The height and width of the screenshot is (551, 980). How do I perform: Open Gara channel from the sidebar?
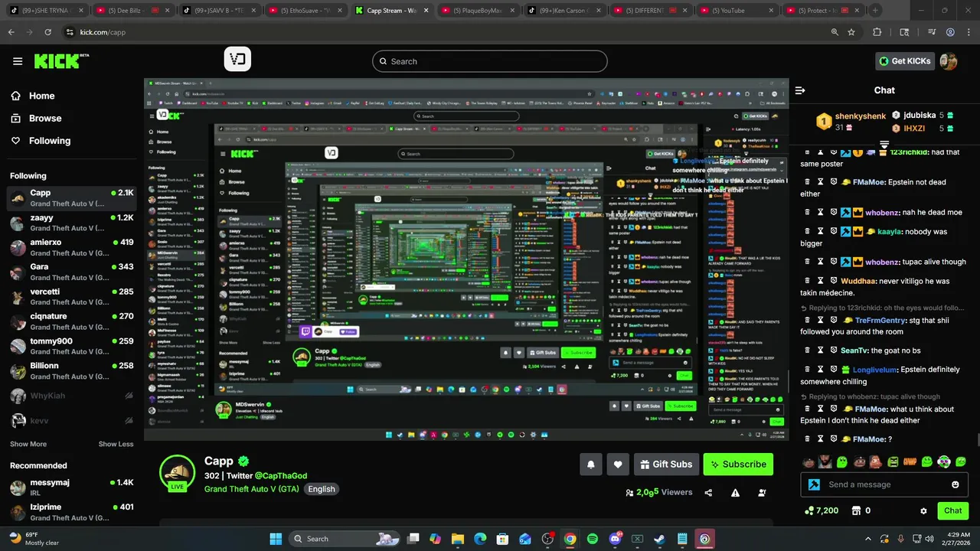tap(72, 272)
